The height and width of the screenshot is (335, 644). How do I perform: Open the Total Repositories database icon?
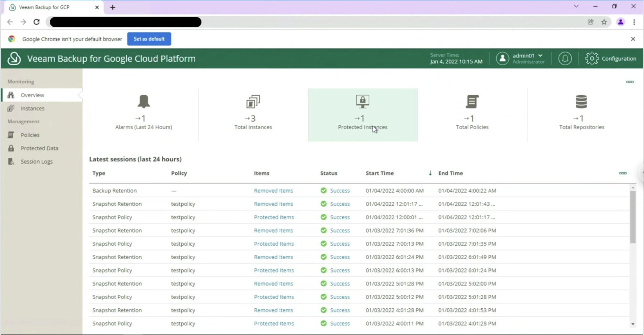point(581,101)
